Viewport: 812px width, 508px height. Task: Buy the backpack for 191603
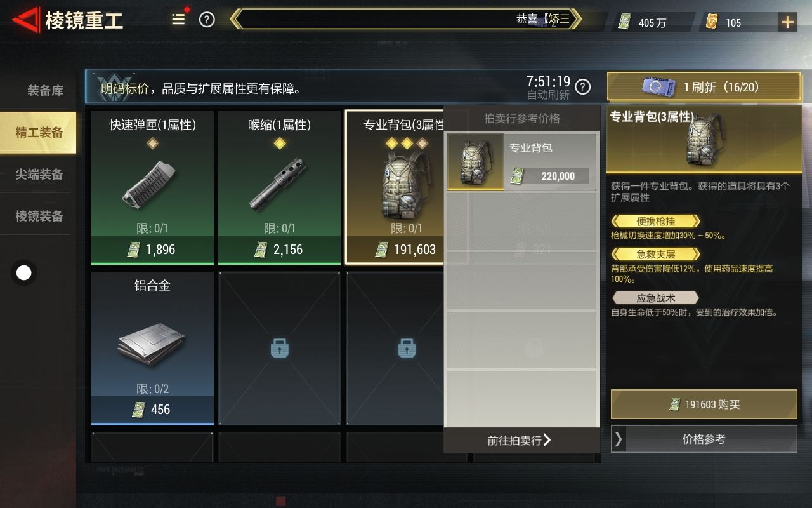[704, 404]
